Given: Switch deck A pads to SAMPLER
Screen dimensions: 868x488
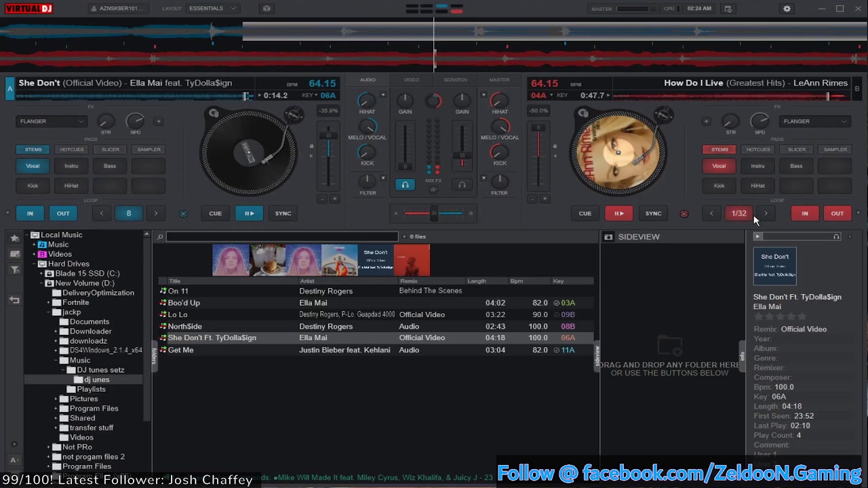Looking at the screenshot, I should [x=149, y=149].
